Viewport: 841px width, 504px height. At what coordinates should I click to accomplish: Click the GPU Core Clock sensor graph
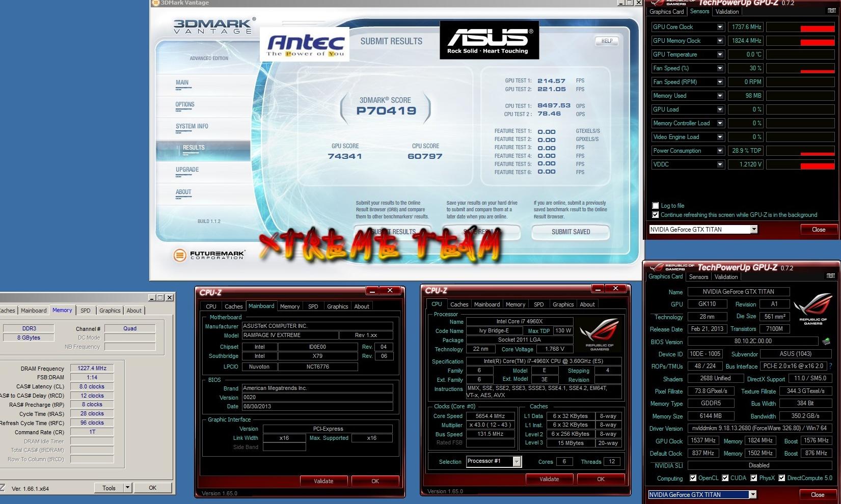(x=800, y=27)
